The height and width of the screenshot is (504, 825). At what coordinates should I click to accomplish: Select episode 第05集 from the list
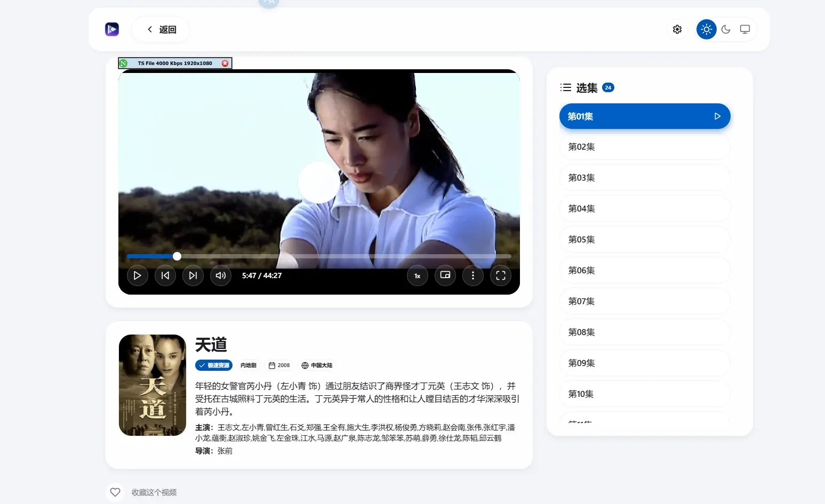(x=645, y=239)
